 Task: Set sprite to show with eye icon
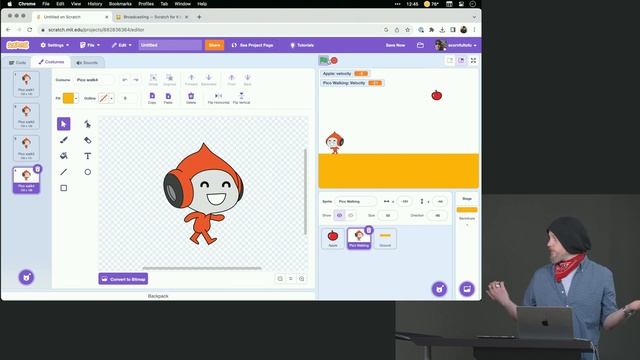pyautogui.click(x=339, y=215)
